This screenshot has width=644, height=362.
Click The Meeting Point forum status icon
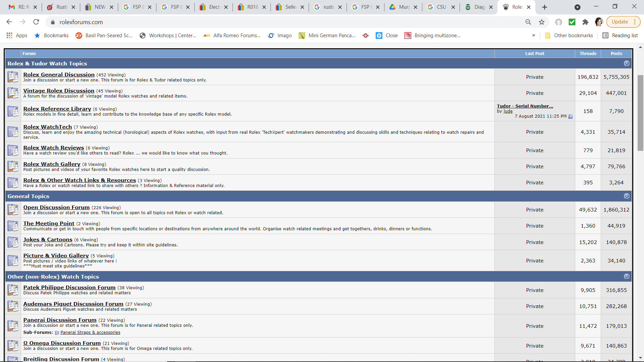coord(13,226)
